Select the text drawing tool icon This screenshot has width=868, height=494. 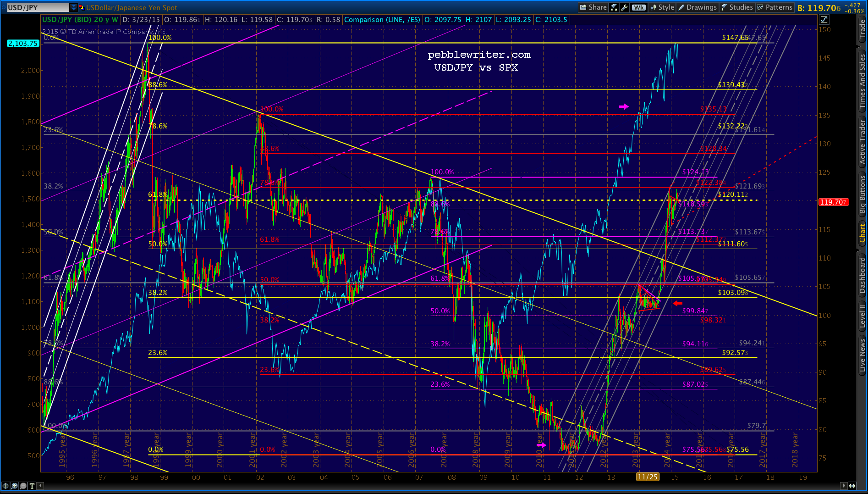click(x=32, y=486)
